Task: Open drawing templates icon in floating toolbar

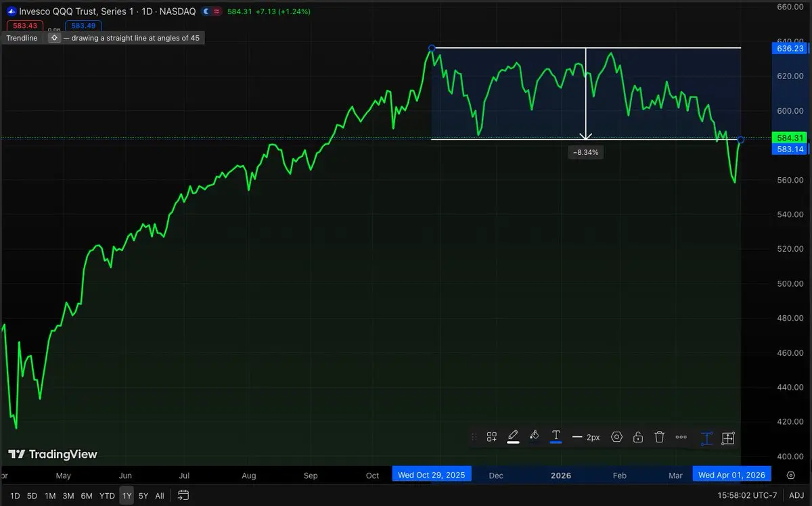Action: [x=492, y=437]
